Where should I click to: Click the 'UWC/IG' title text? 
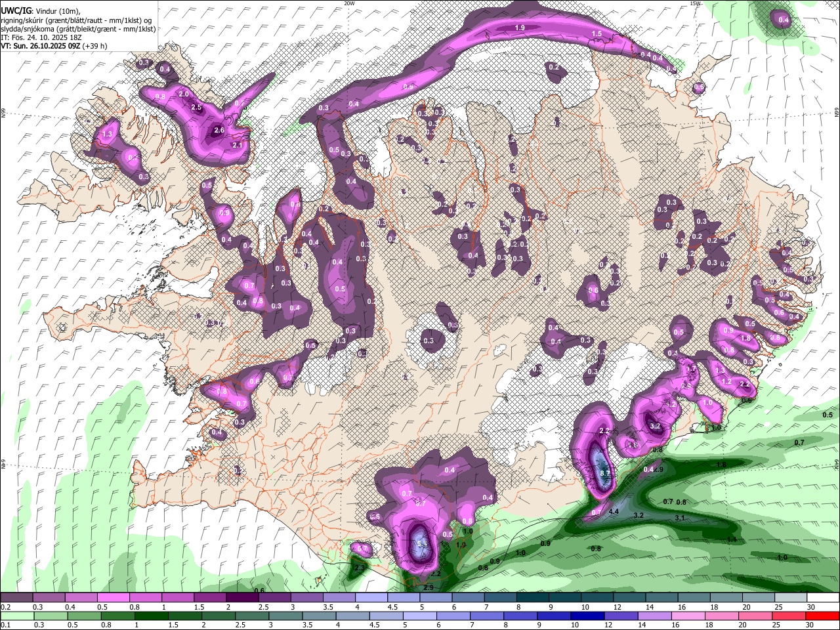16,11
